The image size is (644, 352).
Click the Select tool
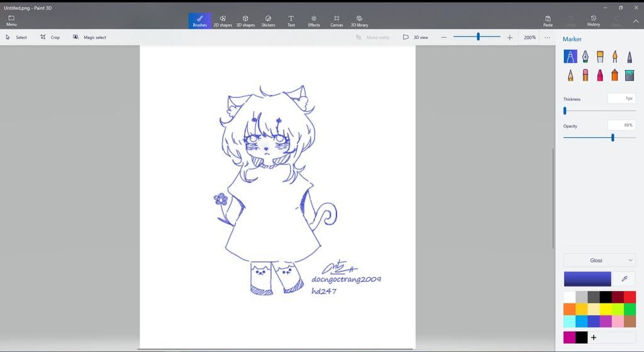point(16,37)
